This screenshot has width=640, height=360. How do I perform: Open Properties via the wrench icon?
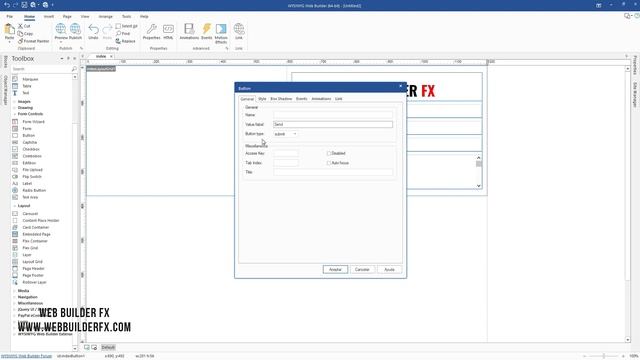[151, 29]
